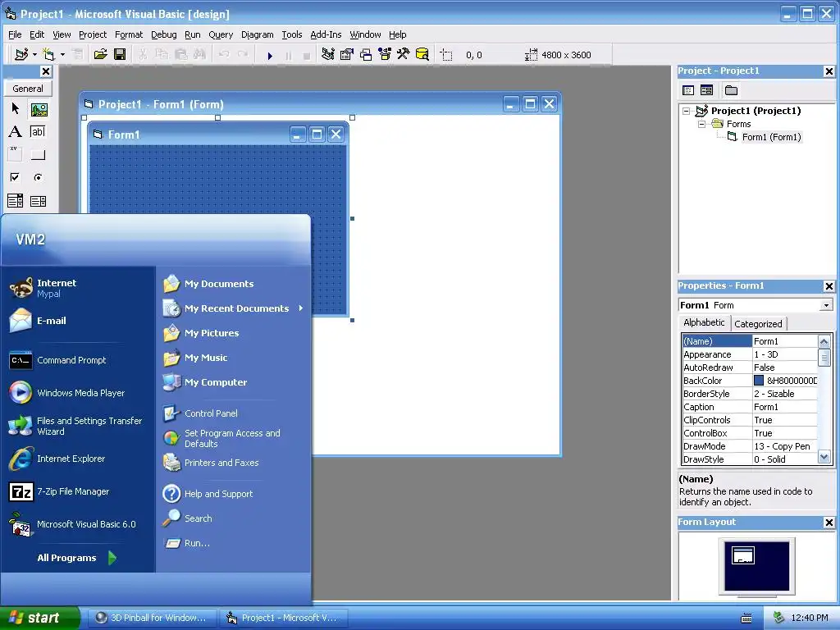The width and height of the screenshot is (840, 630).
Task: Click the Caption value field Form1
Action: click(785, 407)
